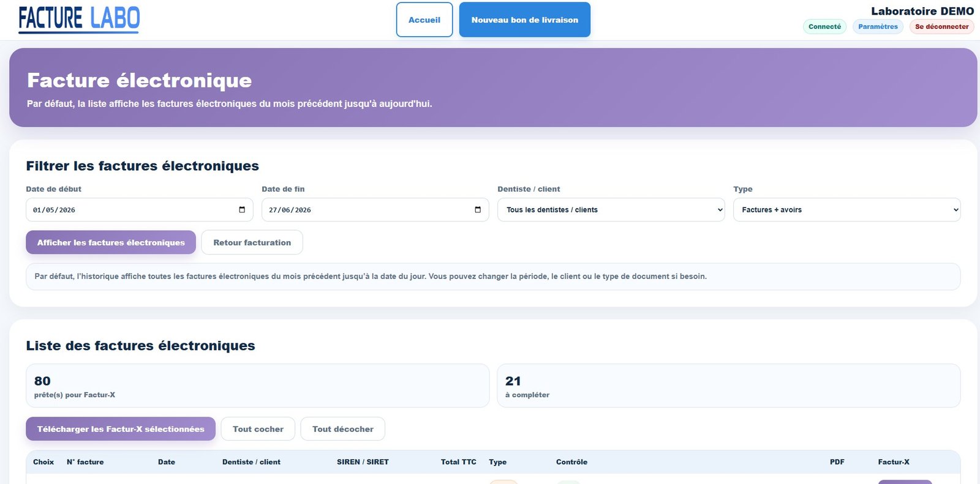
Task: Click Tout décocher button
Action: tap(343, 429)
